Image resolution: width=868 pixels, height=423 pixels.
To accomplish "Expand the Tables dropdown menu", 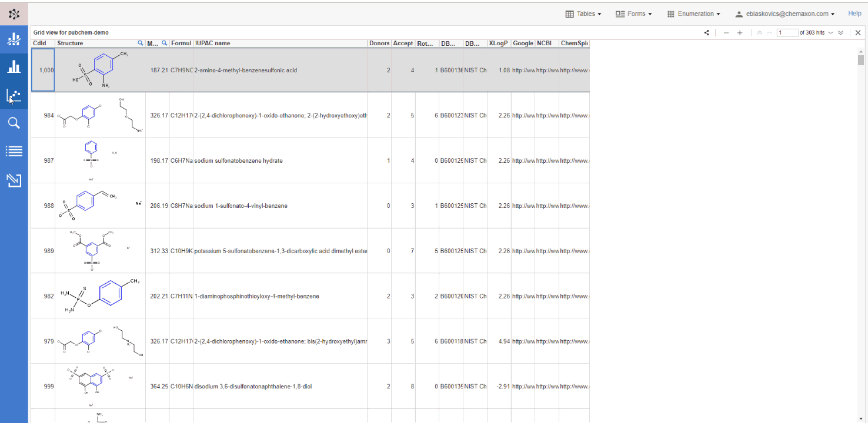I will point(583,14).
